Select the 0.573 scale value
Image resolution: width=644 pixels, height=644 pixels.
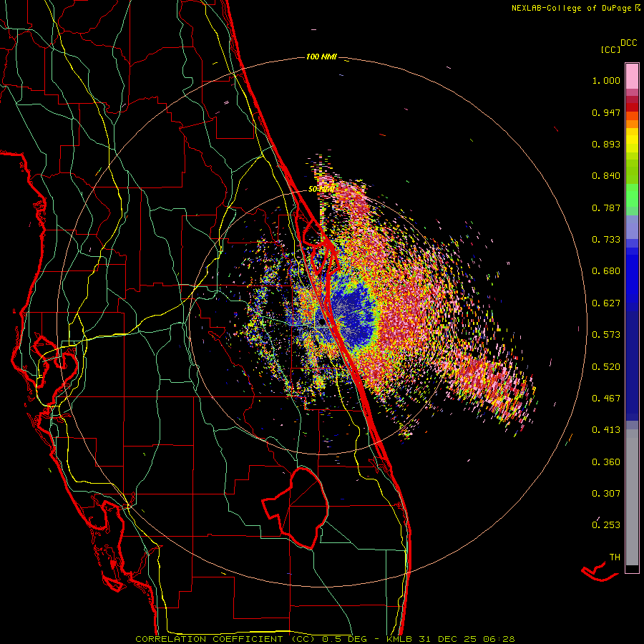(x=606, y=335)
